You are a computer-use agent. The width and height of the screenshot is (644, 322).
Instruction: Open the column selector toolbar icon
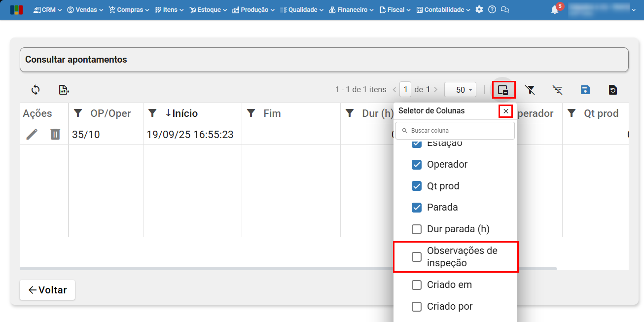[x=503, y=90]
